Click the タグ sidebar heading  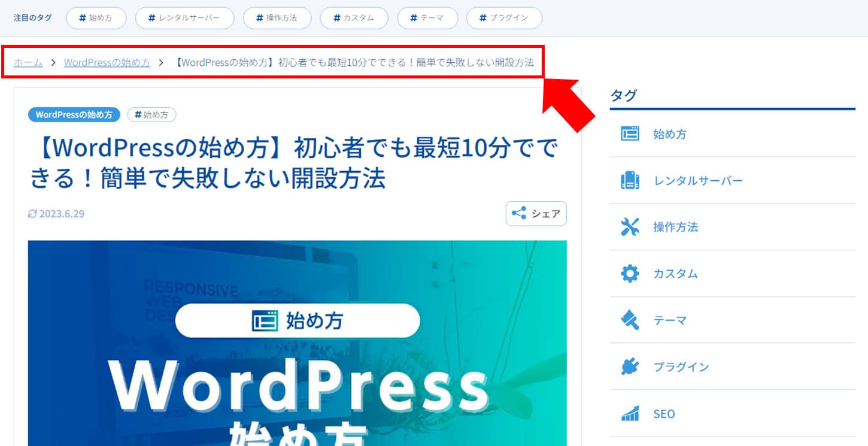(x=624, y=95)
